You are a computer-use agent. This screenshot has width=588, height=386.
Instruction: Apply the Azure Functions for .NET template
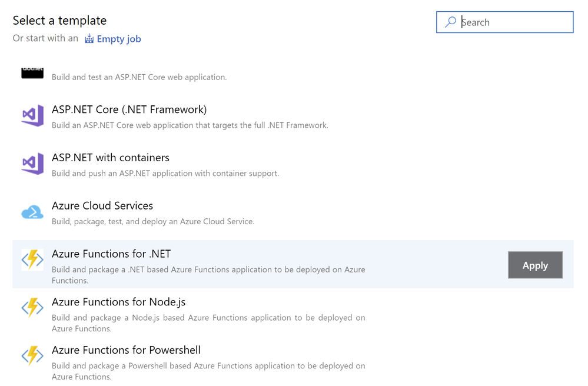click(535, 265)
